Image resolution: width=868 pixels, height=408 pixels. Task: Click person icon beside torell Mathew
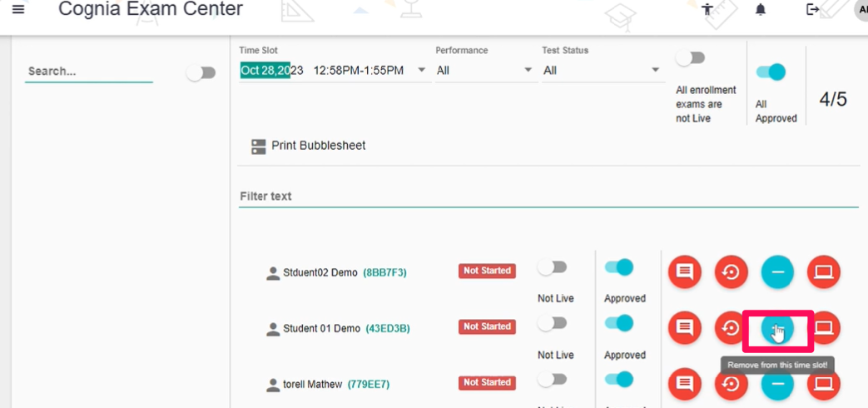tap(273, 385)
